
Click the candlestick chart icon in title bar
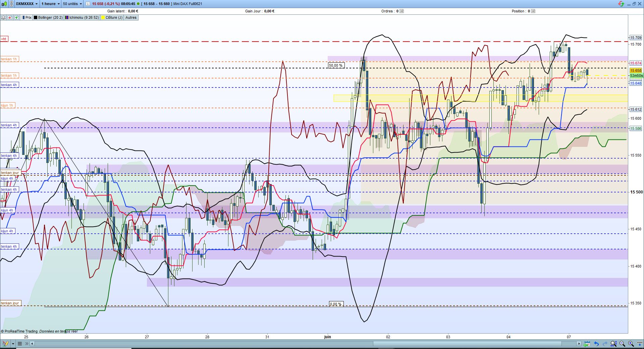[3, 4]
